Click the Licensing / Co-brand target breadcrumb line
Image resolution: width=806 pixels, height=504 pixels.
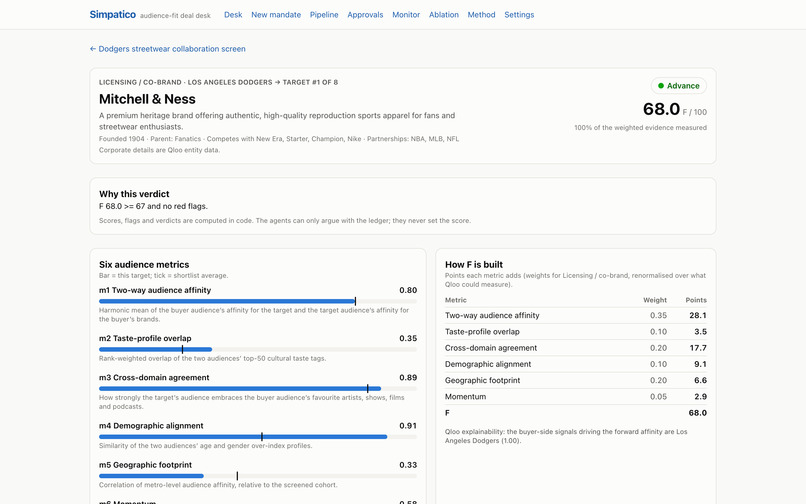[218, 82]
